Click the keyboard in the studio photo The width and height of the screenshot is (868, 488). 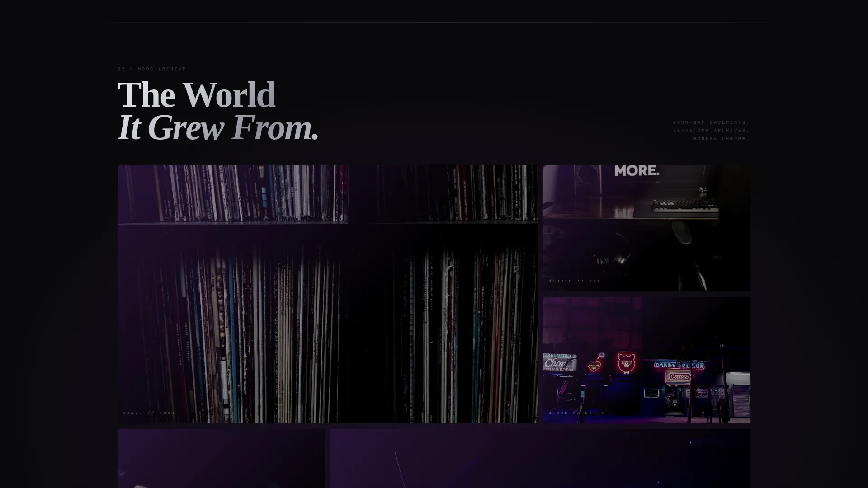point(684,205)
